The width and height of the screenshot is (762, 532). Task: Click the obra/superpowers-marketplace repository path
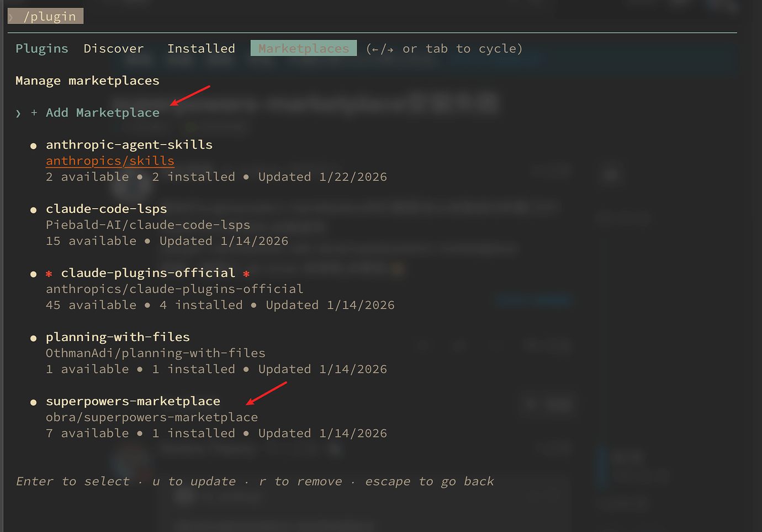pos(152,417)
